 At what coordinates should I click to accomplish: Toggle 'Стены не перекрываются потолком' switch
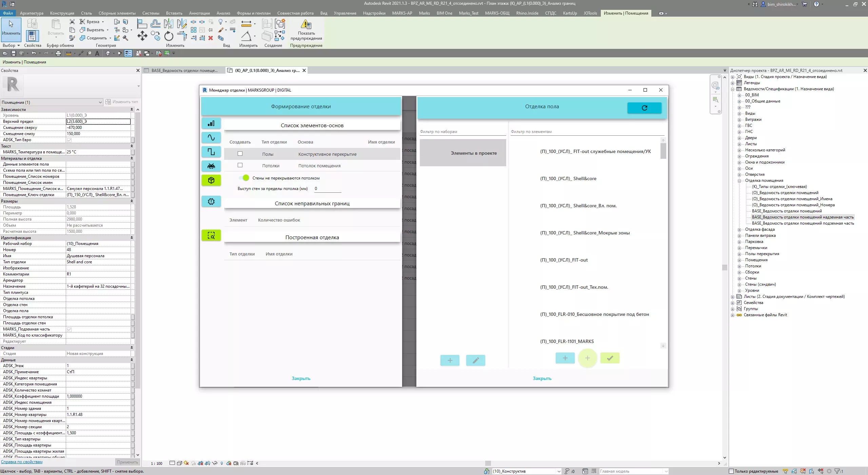(x=244, y=178)
